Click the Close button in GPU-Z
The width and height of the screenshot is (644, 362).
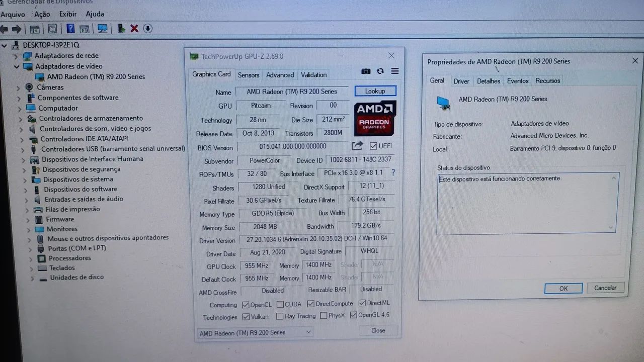coord(378,330)
